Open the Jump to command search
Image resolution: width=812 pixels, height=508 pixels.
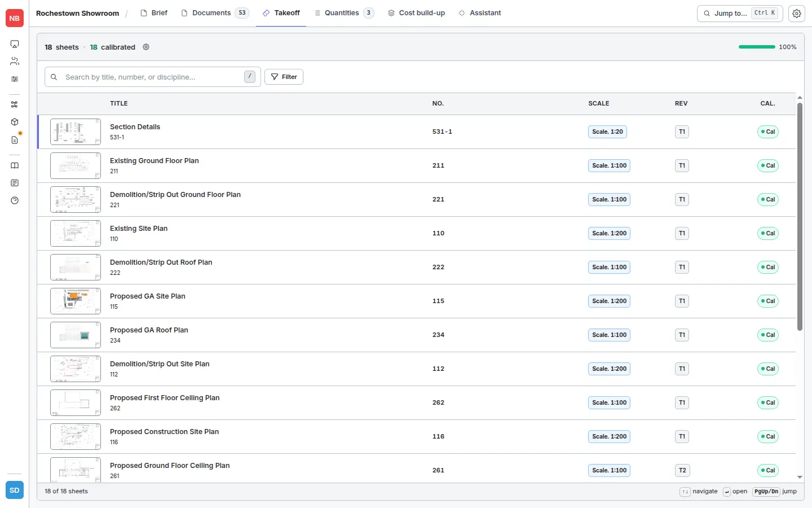point(740,13)
